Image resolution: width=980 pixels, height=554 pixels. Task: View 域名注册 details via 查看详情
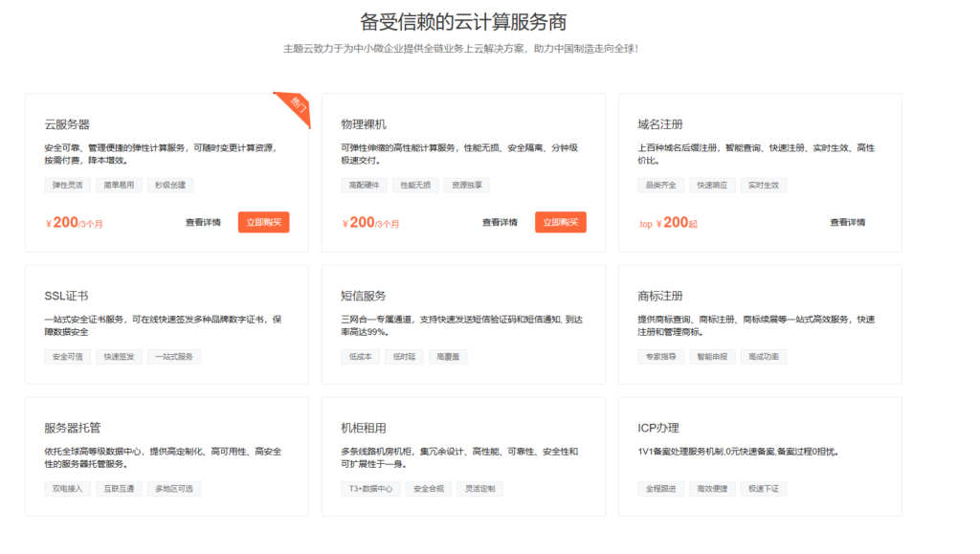(x=849, y=221)
